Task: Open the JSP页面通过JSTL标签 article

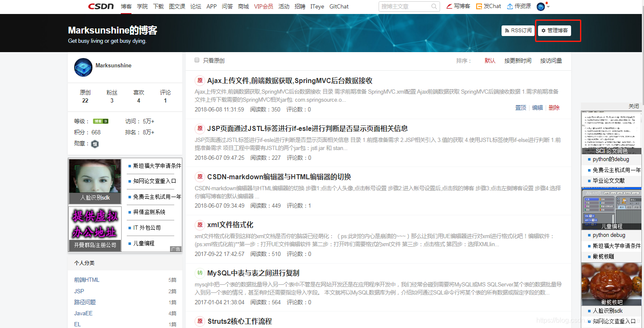Action: coord(307,128)
